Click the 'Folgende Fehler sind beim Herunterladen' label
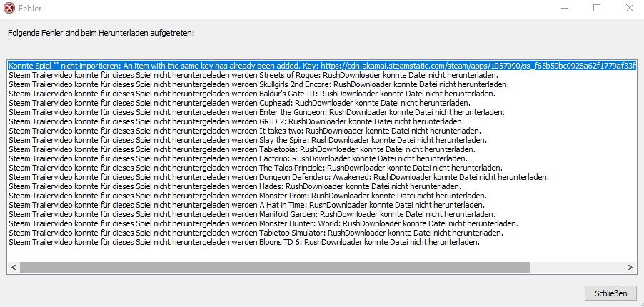The width and height of the screenshot is (644, 307). pyautogui.click(x=101, y=33)
